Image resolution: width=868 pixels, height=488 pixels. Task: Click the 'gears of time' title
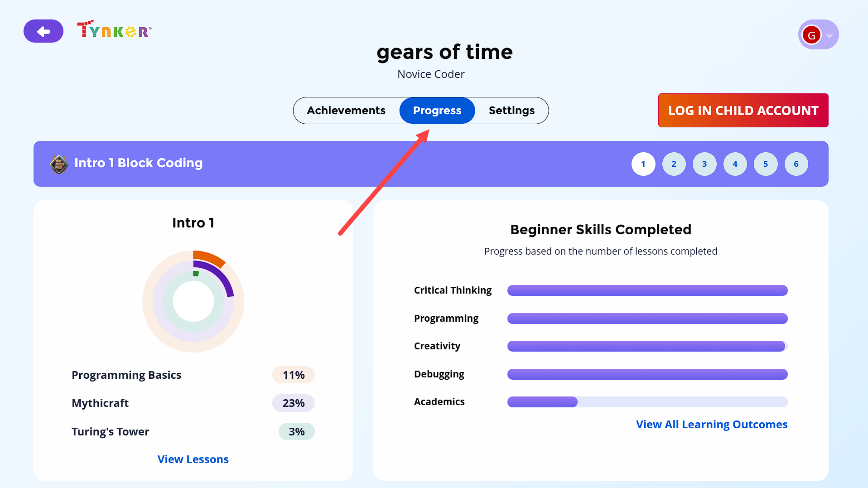444,52
